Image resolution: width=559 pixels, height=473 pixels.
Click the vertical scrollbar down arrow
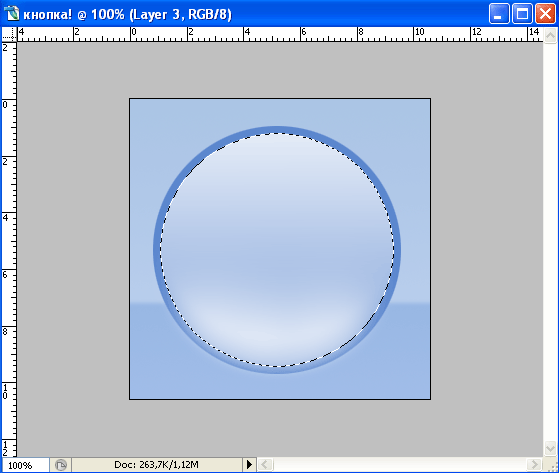(x=550, y=448)
